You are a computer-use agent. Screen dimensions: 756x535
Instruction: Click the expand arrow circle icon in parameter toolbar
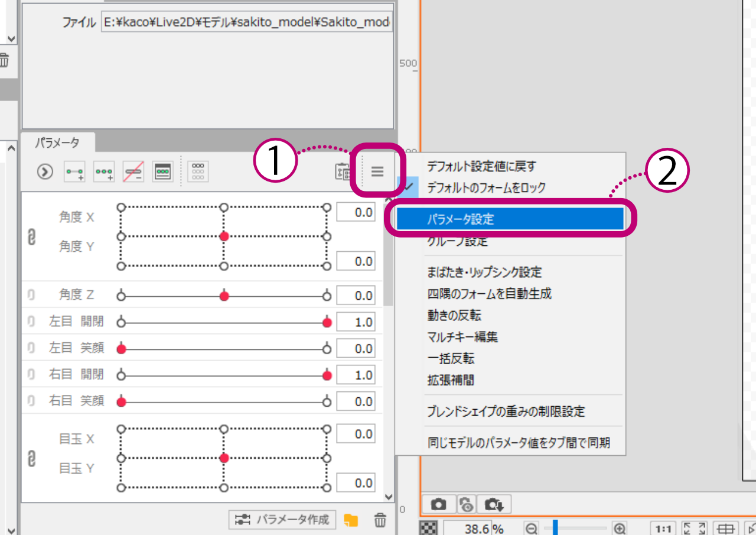pyautogui.click(x=45, y=171)
